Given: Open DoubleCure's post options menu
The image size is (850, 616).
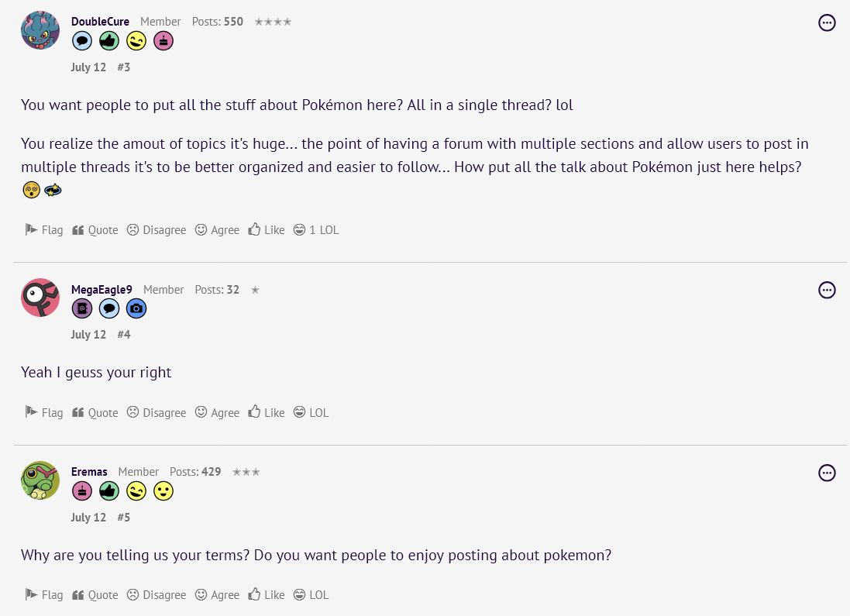Looking at the screenshot, I should [x=827, y=23].
